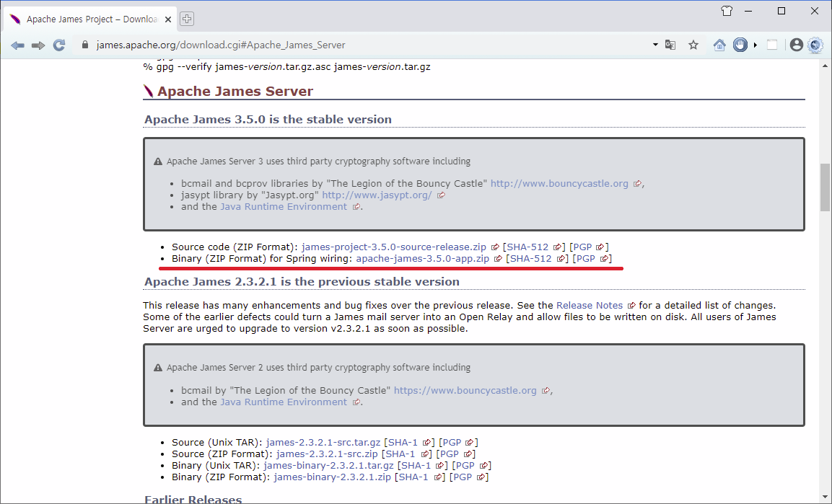Screen dimensions: 832x504
Task: Click the warning icon in James Server 2 notice
Action: pyautogui.click(x=157, y=368)
